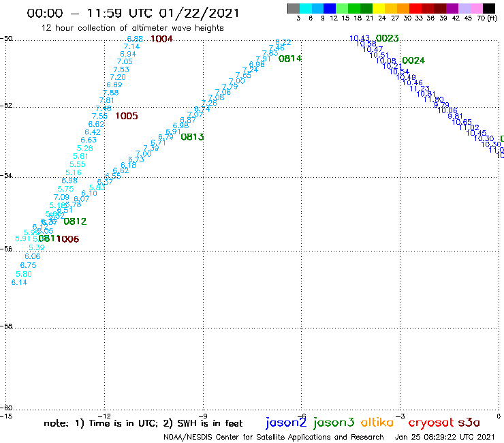The image size is (504, 443).
Task: Select subtitle '12 hour collection of altimeter wave heights'
Action: coord(132,28)
